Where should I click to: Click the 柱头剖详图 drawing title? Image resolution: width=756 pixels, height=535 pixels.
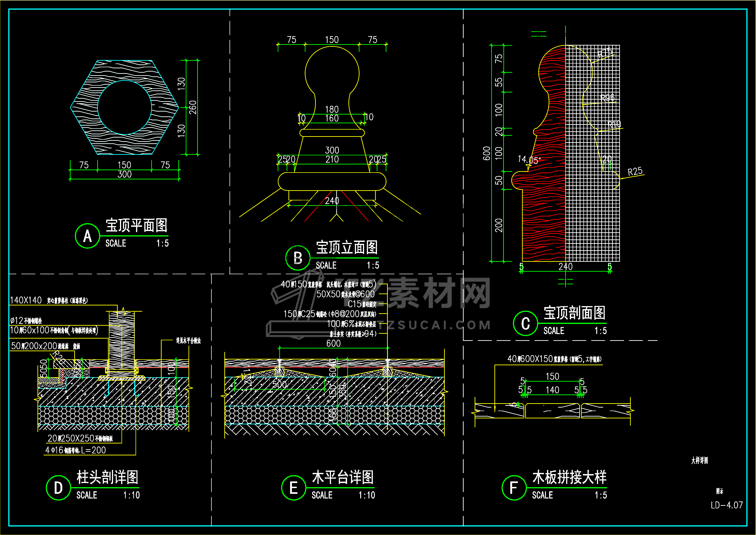click(x=107, y=477)
